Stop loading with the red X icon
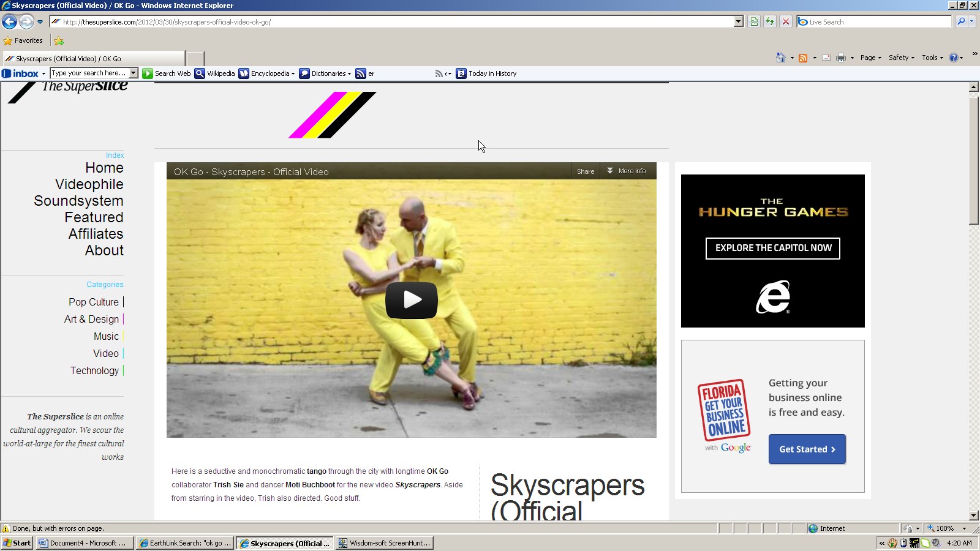This screenshot has height=551, width=980. [786, 22]
